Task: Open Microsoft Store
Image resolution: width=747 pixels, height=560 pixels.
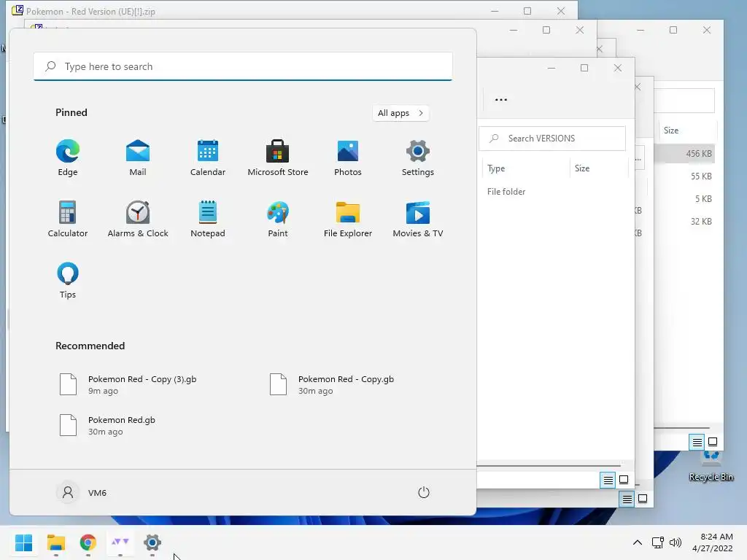Action: point(278,157)
